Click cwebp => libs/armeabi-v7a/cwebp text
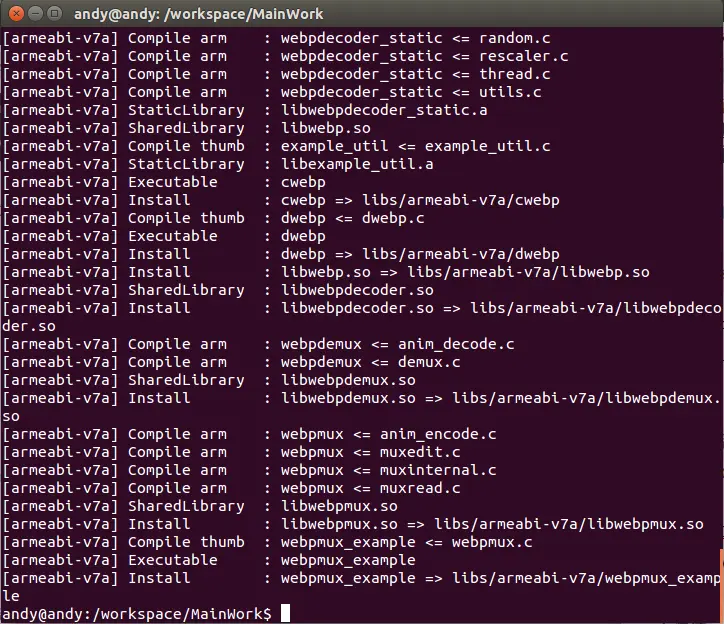The image size is (724, 624). click(x=420, y=200)
